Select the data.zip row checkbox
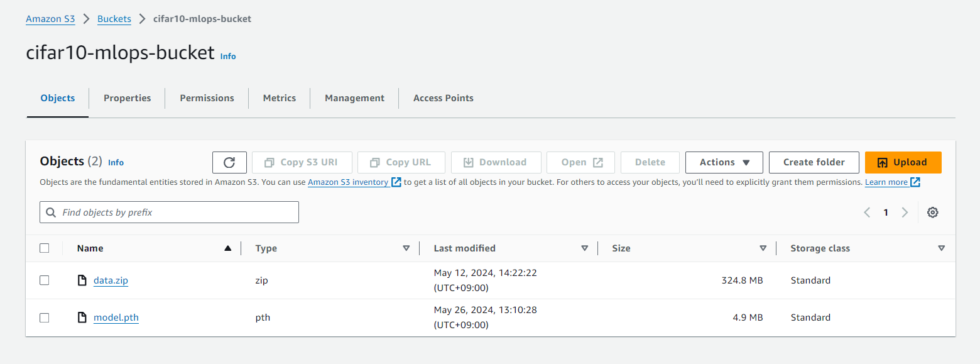Screen dimensions: 980x364 pyautogui.click(x=45, y=280)
